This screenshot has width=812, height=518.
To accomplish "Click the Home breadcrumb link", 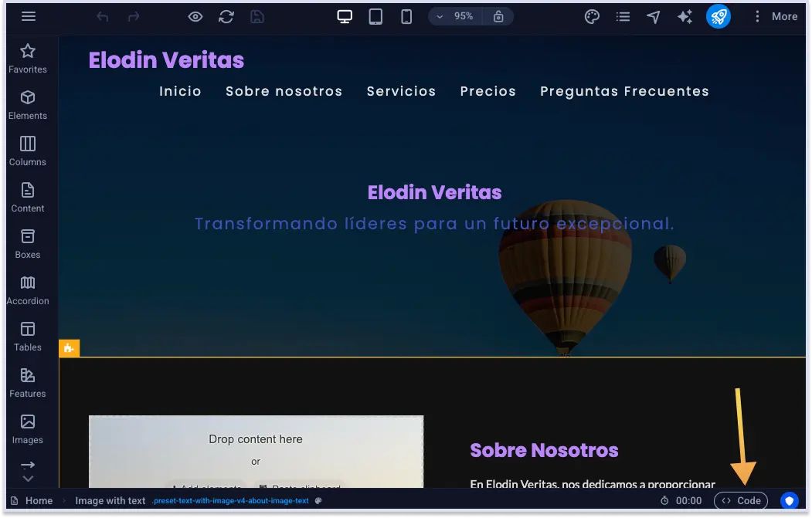I will (36, 500).
